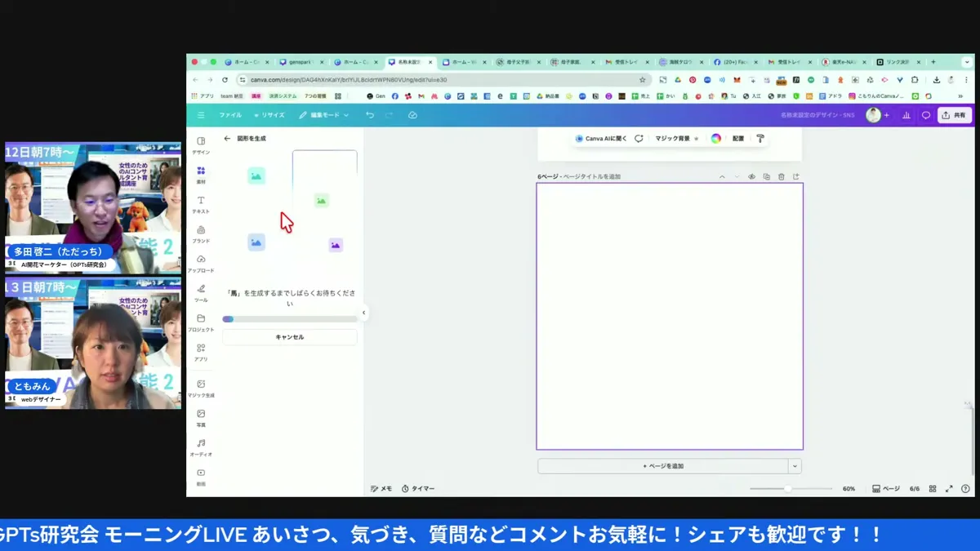Click the キャンセル button

coord(290,336)
